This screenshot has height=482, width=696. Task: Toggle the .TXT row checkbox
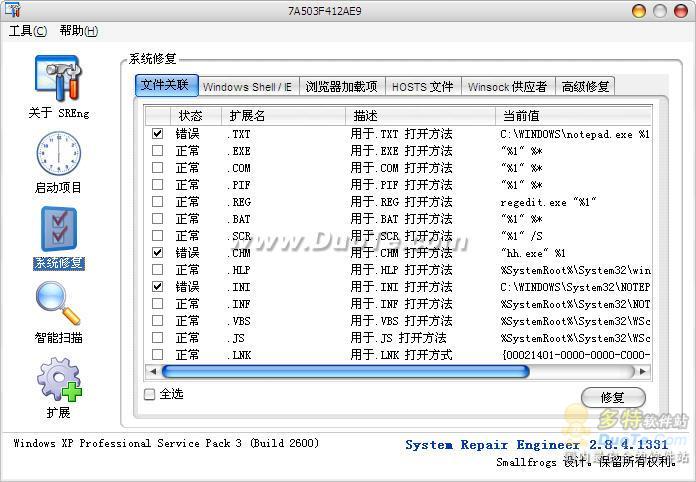tap(157, 133)
